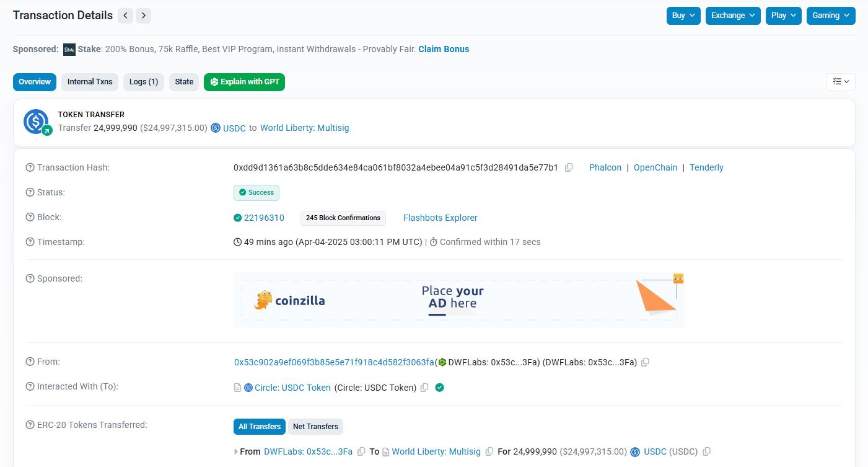The width and height of the screenshot is (868, 467).
Task: Open the Play dropdown menu
Action: [x=784, y=16]
